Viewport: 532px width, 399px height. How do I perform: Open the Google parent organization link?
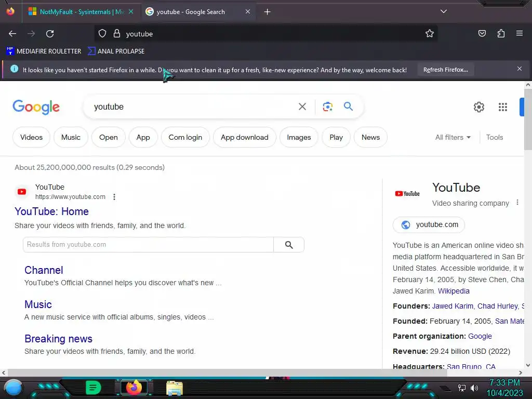(x=480, y=336)
